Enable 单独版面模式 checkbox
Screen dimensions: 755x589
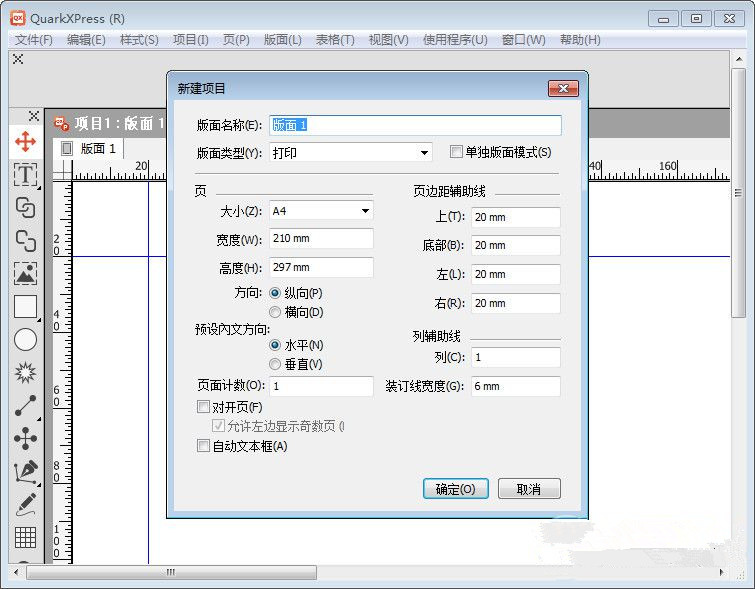(456, 152)
